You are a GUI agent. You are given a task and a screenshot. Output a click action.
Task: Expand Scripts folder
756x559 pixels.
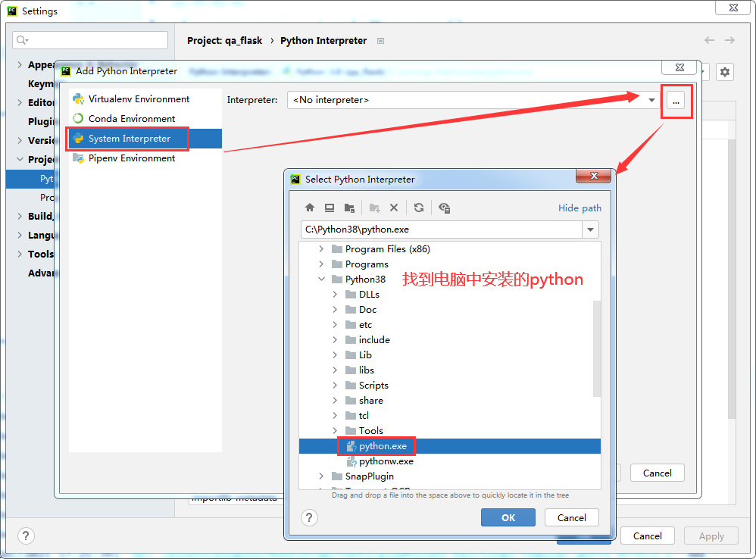pyautogui.click(x=335, y=385)
